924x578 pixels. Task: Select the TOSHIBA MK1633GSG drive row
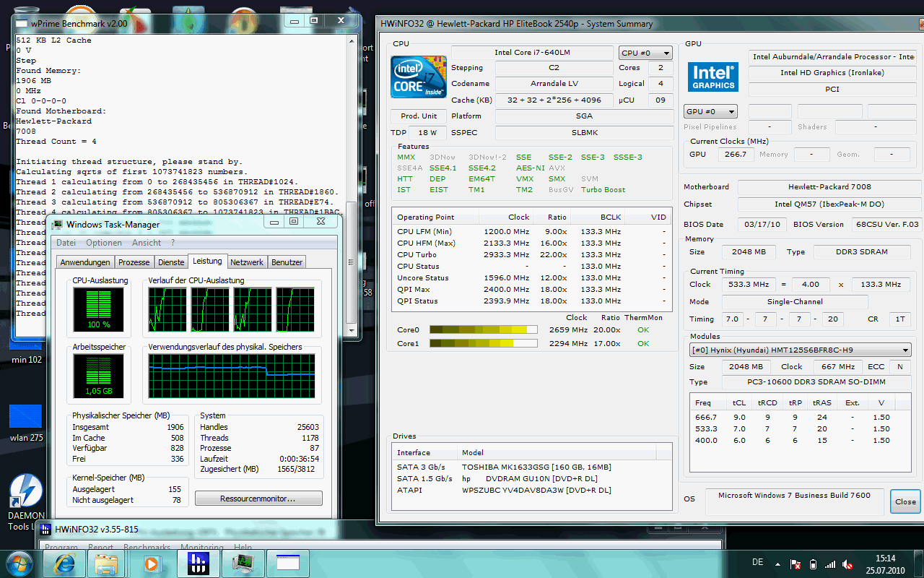(532, 467)
